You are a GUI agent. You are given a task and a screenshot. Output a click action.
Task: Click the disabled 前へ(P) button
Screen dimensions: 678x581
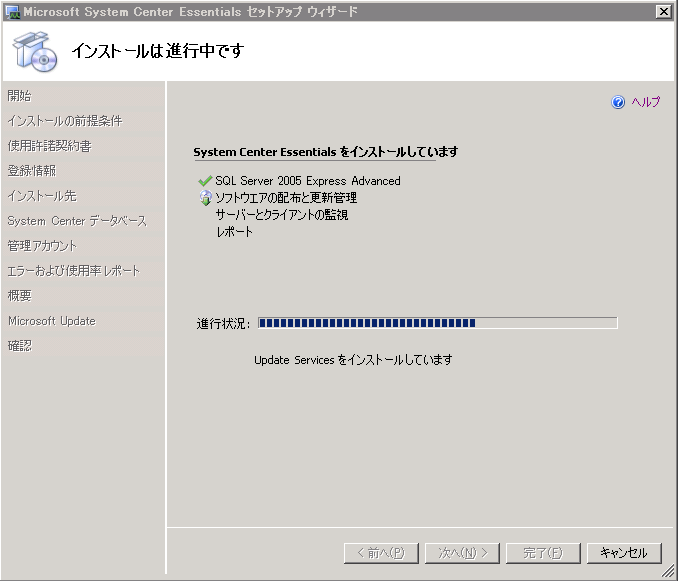tap(381, 553)
